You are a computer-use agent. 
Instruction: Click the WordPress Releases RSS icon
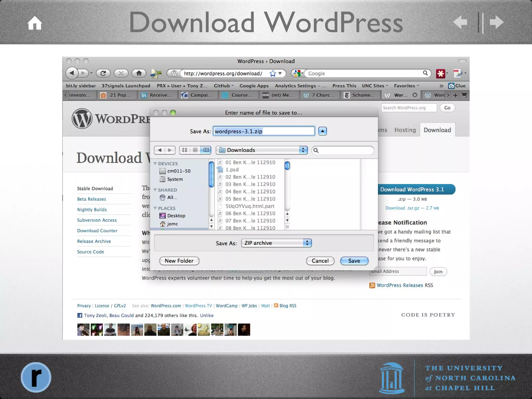point(372,285)
